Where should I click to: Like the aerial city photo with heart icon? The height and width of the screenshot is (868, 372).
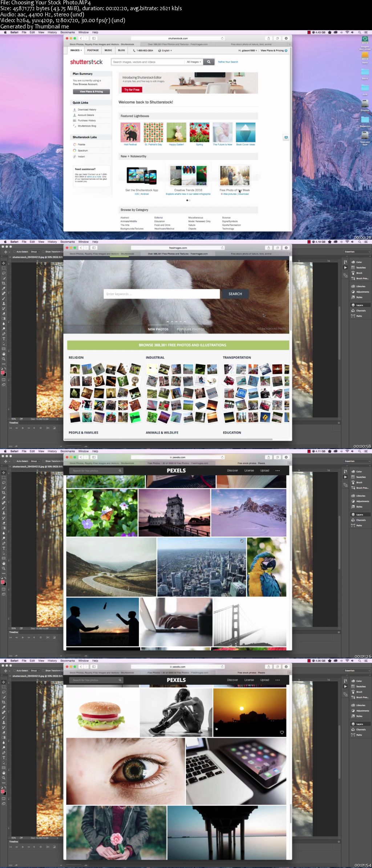tap(242, 592)
